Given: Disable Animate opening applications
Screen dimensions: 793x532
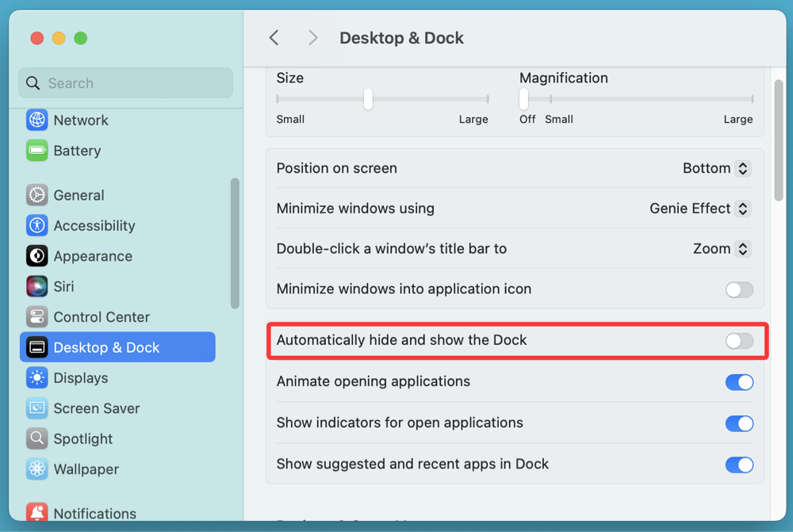Looking at the screenshot, I should pos(738,381).
